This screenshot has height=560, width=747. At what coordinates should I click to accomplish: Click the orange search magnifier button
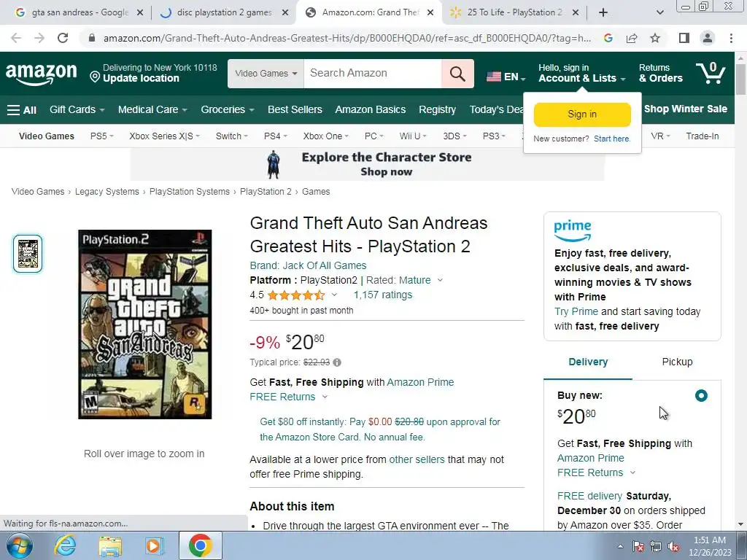click(x=457, y=74)
